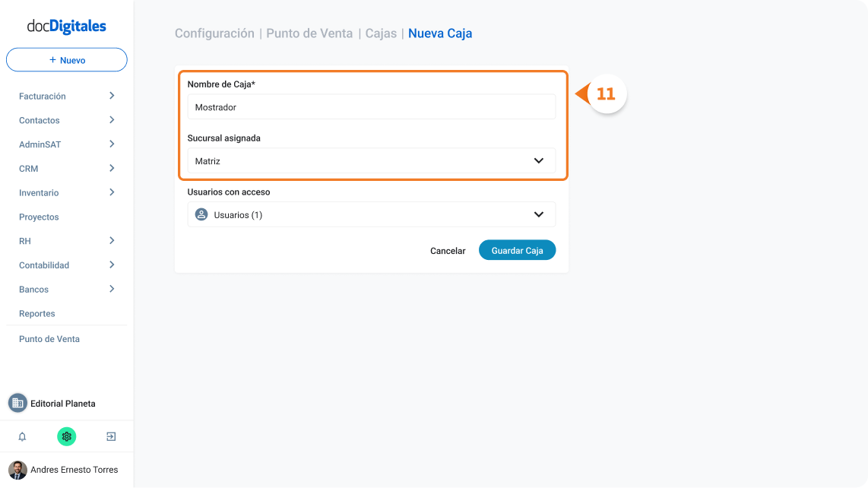Go to Punto de Venta sidebar item

pyautogui.click(x=49, y=339)
